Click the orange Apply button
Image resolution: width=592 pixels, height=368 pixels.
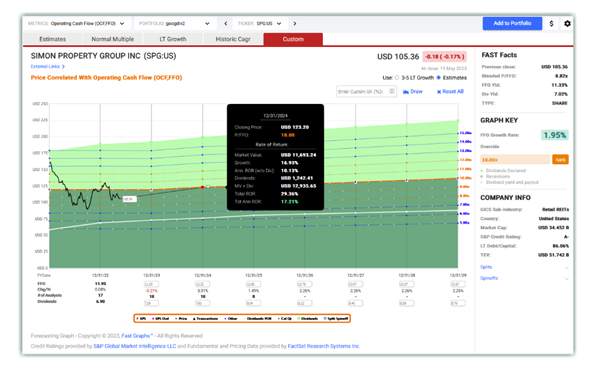coord(560,160)
